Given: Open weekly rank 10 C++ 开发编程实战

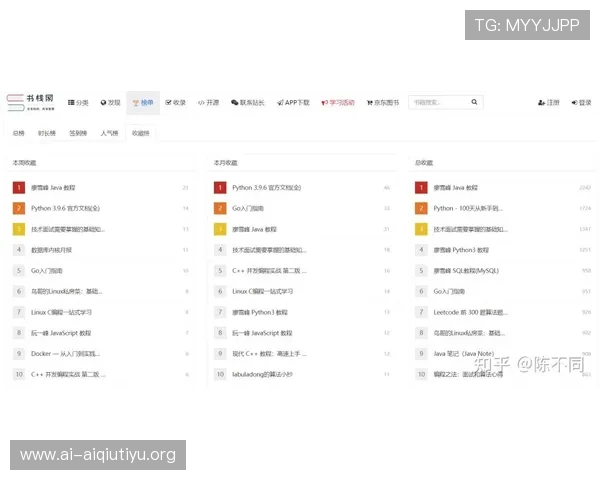Looking at the screenshot, I should tap(68, 374).
